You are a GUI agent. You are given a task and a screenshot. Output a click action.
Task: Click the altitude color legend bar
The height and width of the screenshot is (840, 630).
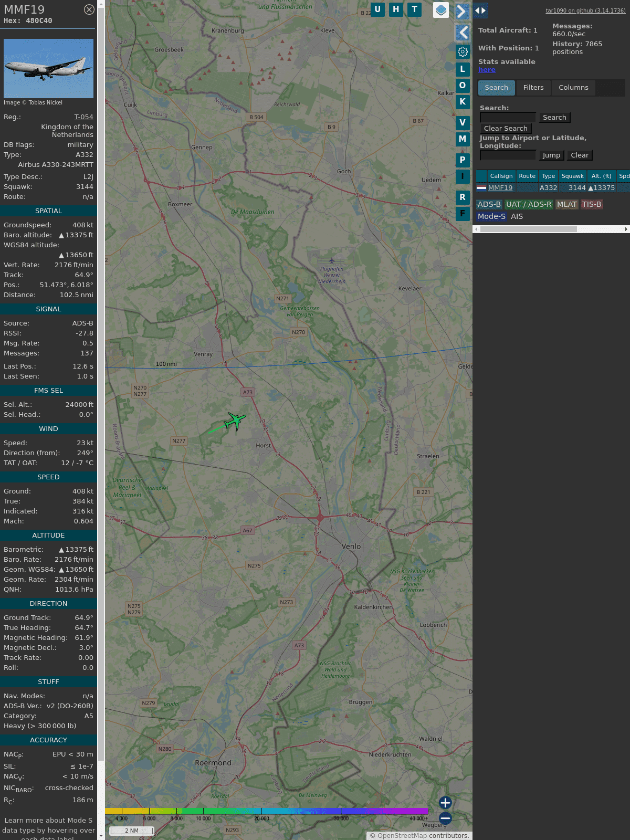(x=267, y=811)
